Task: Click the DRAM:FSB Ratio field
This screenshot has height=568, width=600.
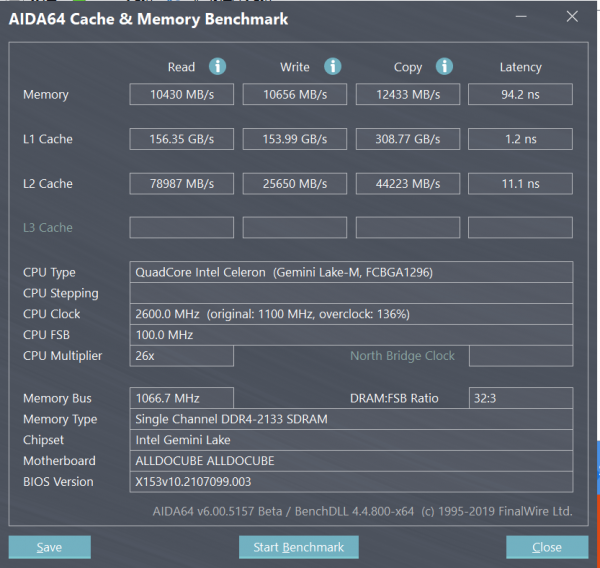Action: [520, 398]
